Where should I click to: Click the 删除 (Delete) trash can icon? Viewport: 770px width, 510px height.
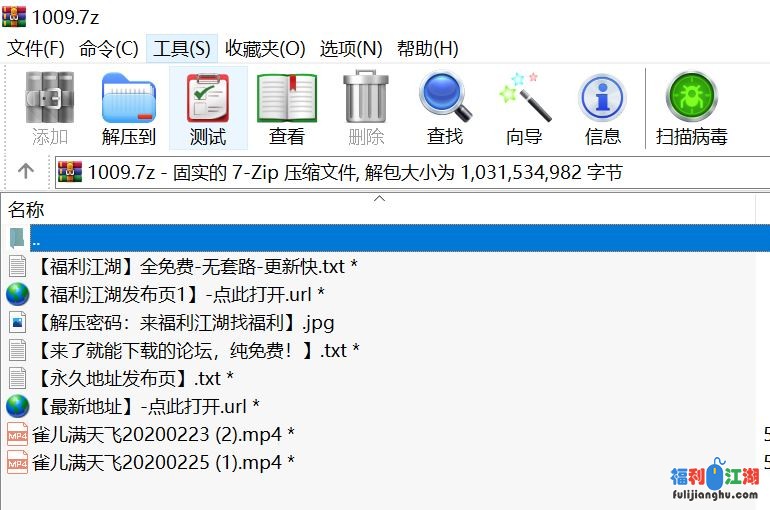pyautogui.click(x=366, y=108)
